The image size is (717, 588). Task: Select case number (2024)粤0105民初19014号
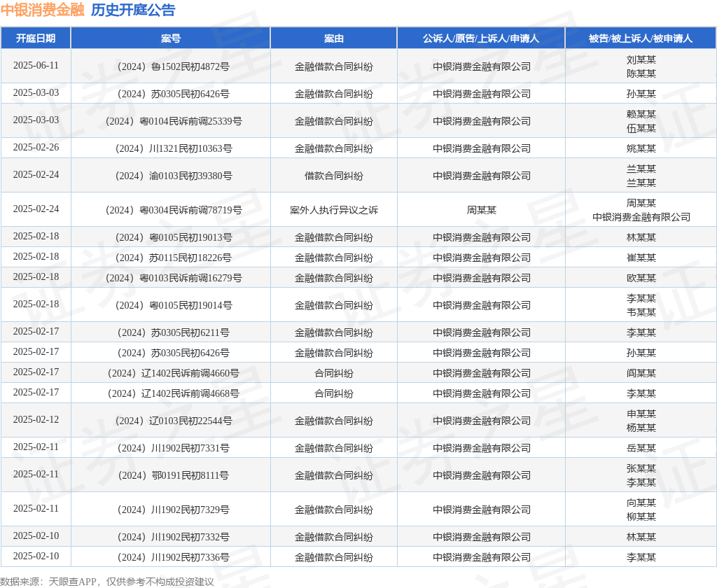171,305
